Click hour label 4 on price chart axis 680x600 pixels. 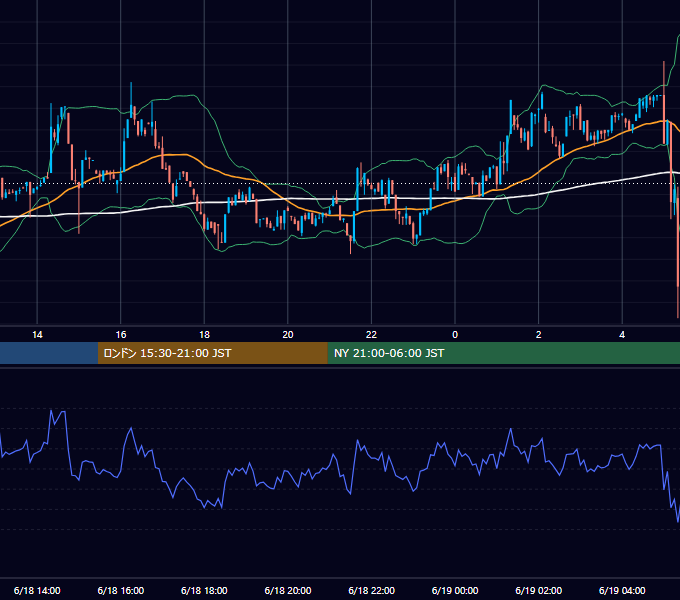(622, 335)
